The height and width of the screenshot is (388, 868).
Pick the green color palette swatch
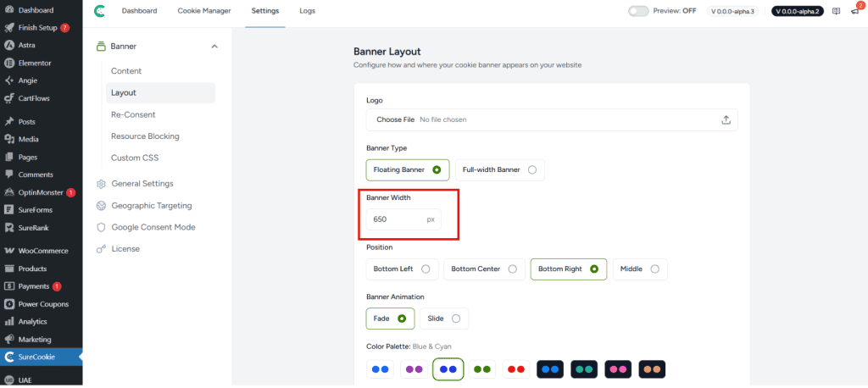click(x=482, y=369)
